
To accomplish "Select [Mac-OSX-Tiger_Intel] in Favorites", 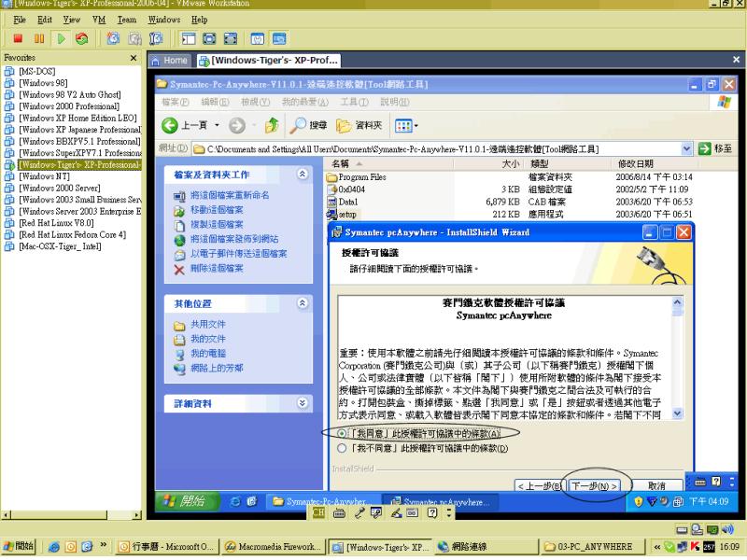I will [60, 246].
